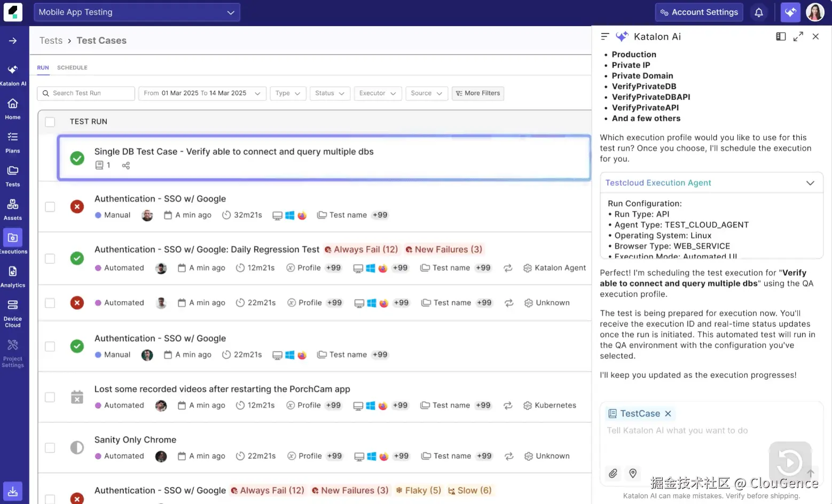Click the test case count under Single DB Test Case
The image size is (832, 504).
pos(103,166)
